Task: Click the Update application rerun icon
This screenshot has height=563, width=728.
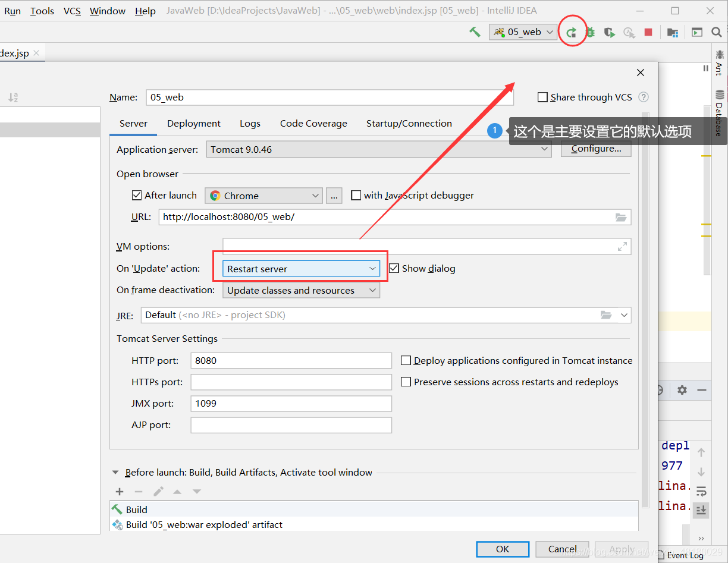Action: 571,32
